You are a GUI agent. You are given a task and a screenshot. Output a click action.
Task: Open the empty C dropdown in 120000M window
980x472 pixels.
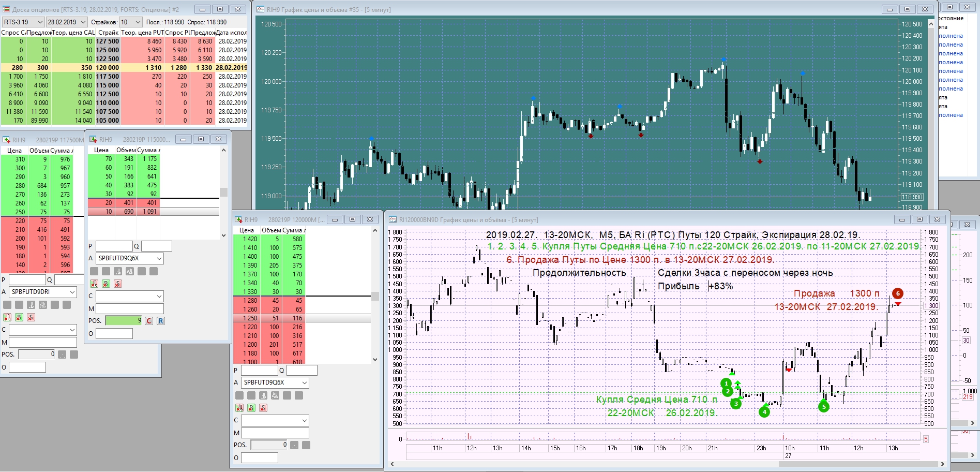click(x=275, y=421)
